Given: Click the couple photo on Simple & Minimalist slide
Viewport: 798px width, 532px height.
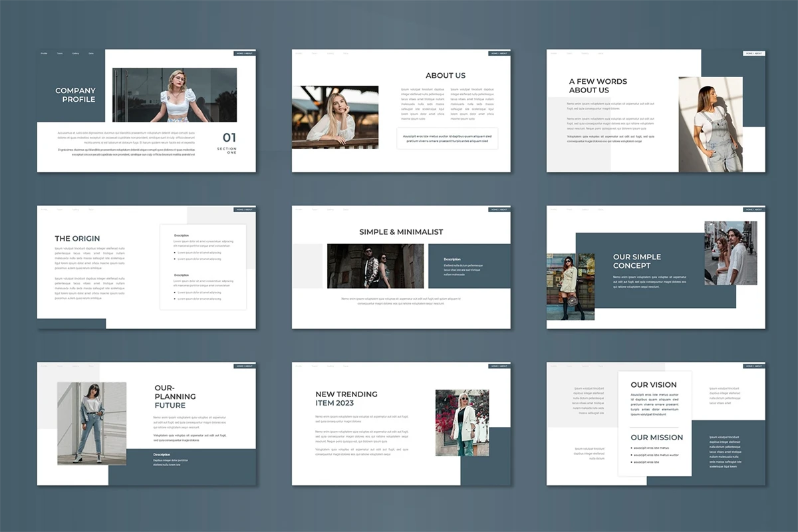Looking at the screenshot, I should click(375, 266).
